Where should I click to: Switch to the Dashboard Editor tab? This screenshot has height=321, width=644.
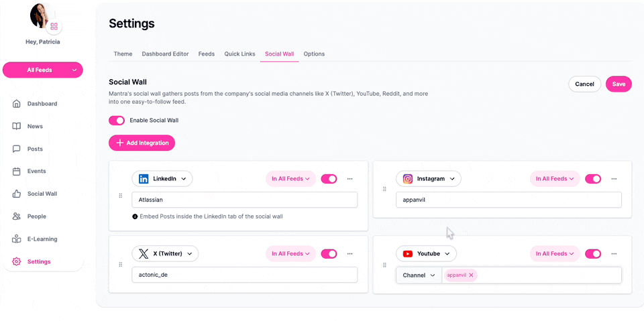tap(165, 54)
